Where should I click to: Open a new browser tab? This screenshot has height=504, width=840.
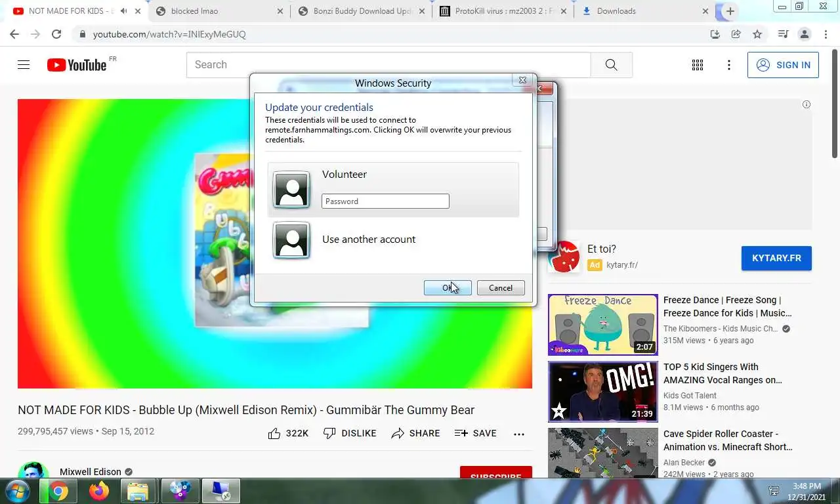click(730, 11)
